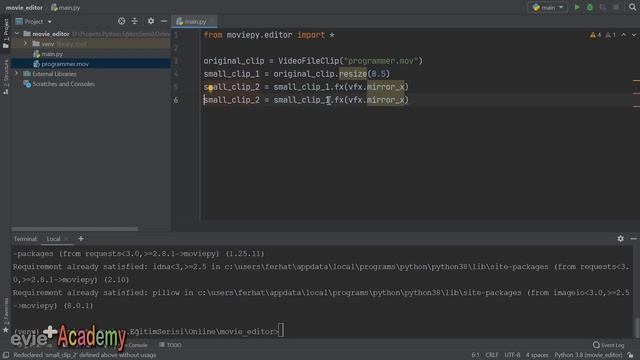Viewport: 640px width, 360px height.
Task: Open Python 3.8 interpreter selector
Action: 588,355
